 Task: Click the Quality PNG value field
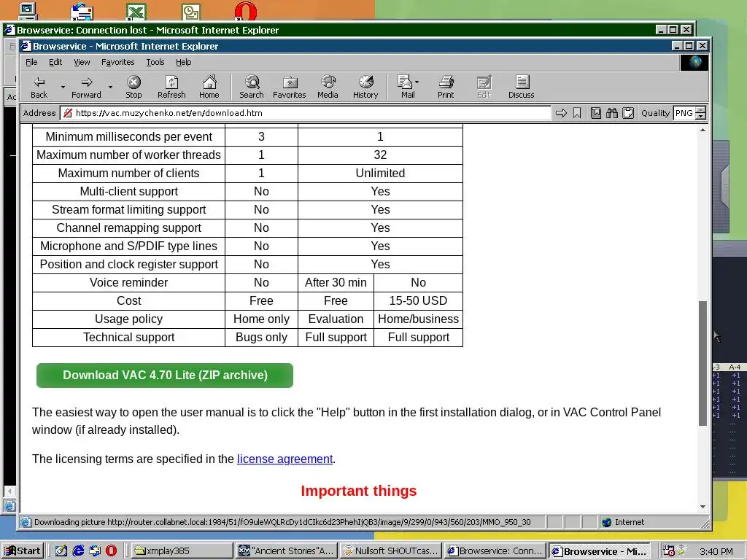[684, 113]
